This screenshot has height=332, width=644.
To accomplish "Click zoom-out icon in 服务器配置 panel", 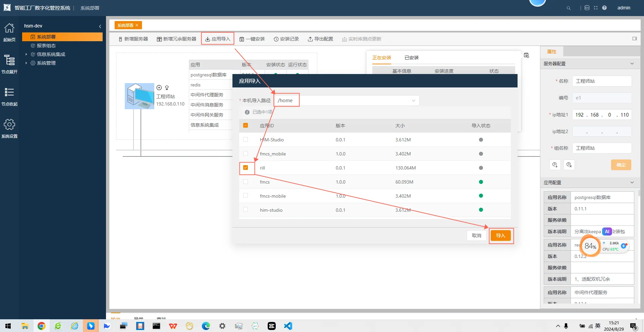I will click(x=569, y=164).
